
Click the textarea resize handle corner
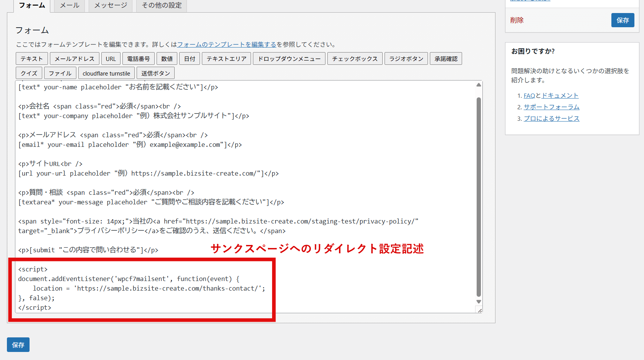(x=479, y=310)
